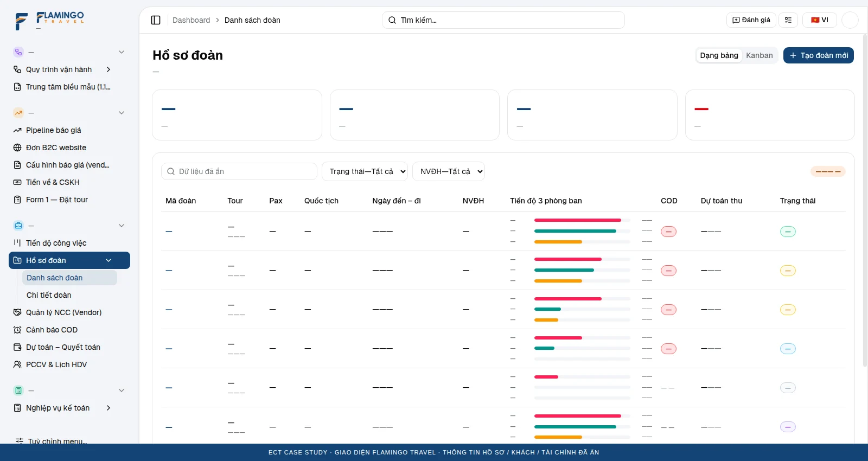This screenshot has width=868, height=461.
Task: Switch language via VI button
Action: (819, 20)
